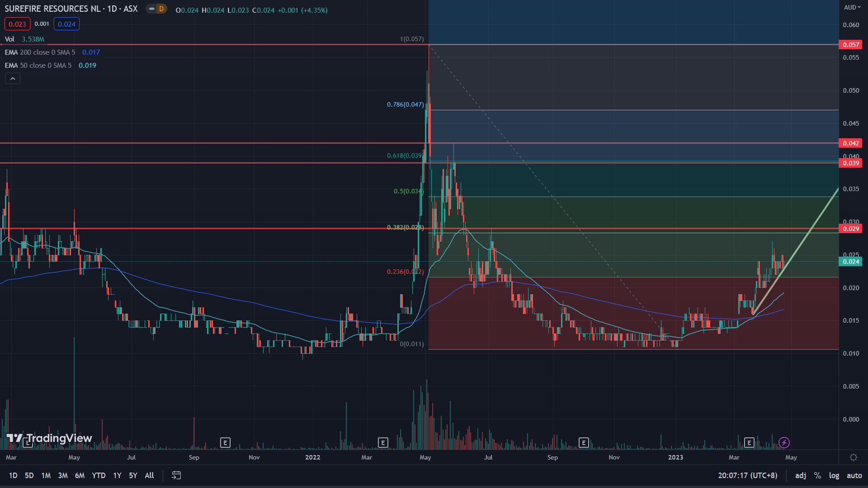Click the 0.029 red price label
868x488 pixels.
point(850,229)
